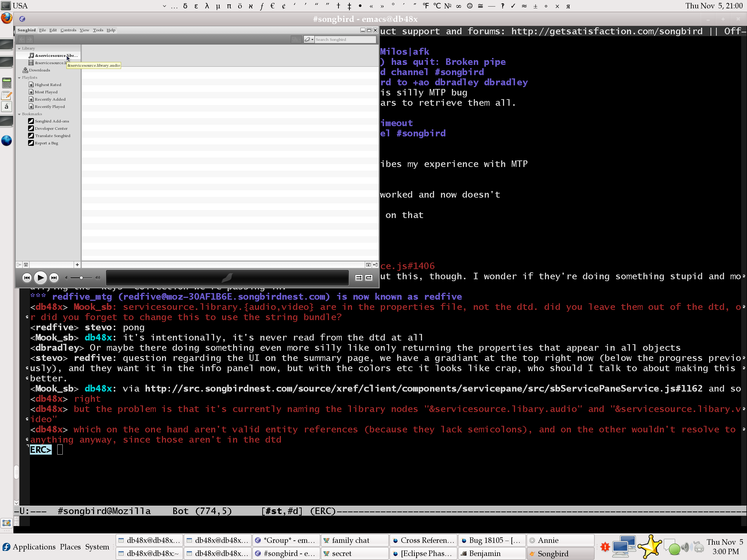
Task: Start playback with the play button
Action: click(40, 278)
